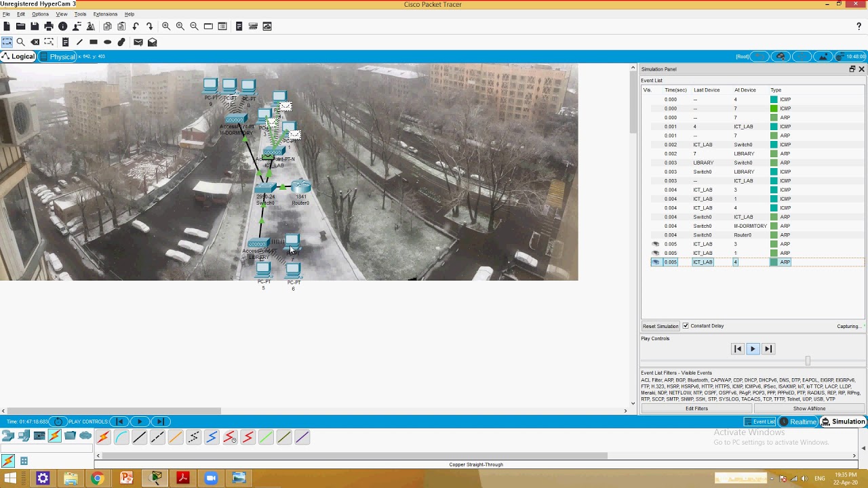Open Zoom from the taskbar
Image resolution: width=868 pixels, height=488 pixels.
tap(211, 479)
